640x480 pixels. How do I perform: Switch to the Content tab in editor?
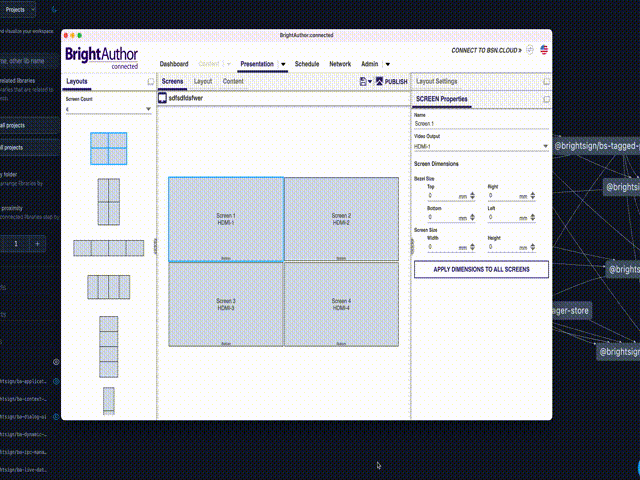pyautogui.click(x=233, y=81)
